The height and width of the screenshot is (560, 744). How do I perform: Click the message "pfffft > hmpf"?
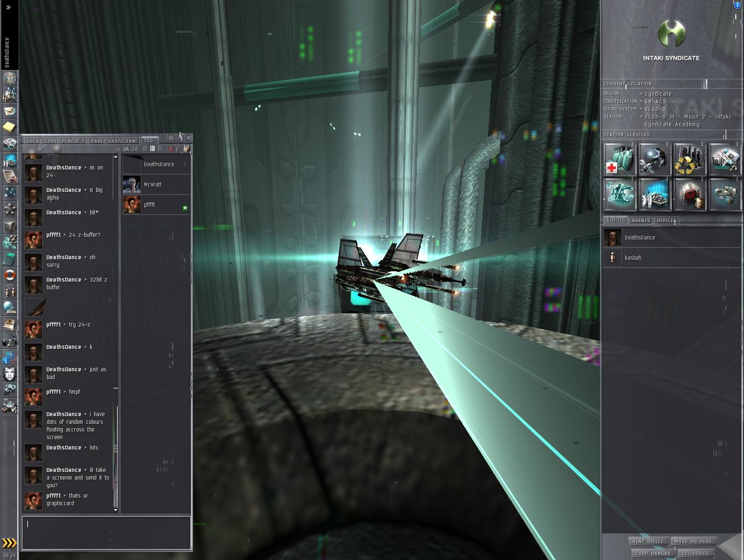tap(63, 392)
